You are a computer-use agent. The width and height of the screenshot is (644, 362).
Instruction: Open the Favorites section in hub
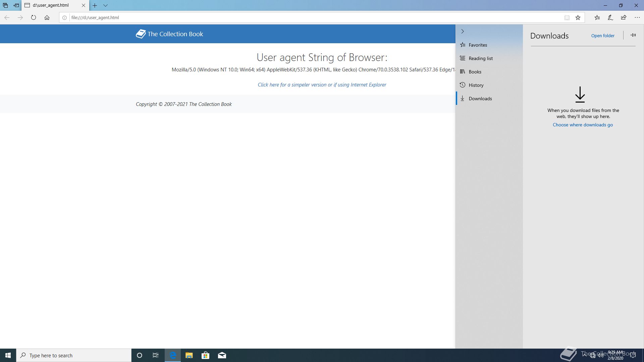pyautogui.click(x=478, y=45)
